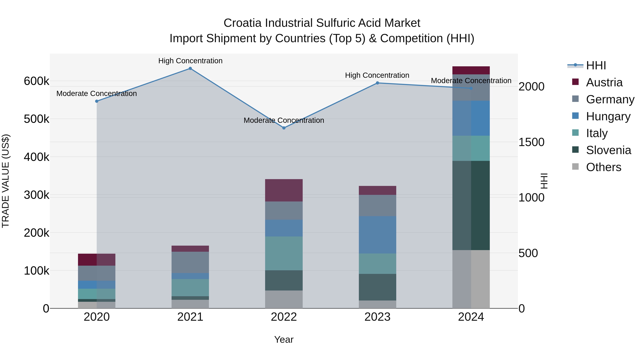Select the 2024 HHI data point

471,88
